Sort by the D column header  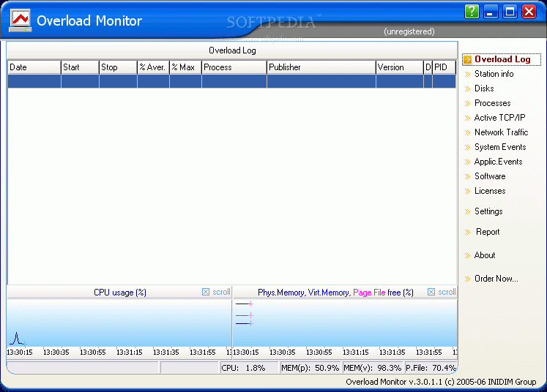click(x=428, y=67)
